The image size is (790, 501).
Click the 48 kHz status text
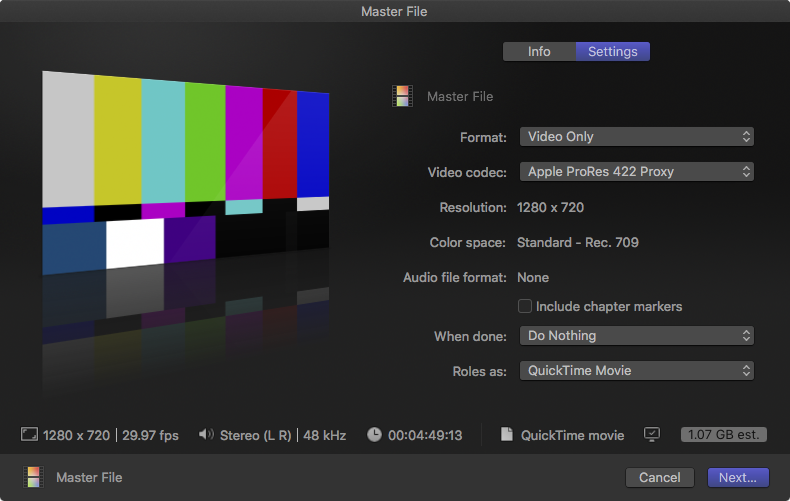pos(324,435)
